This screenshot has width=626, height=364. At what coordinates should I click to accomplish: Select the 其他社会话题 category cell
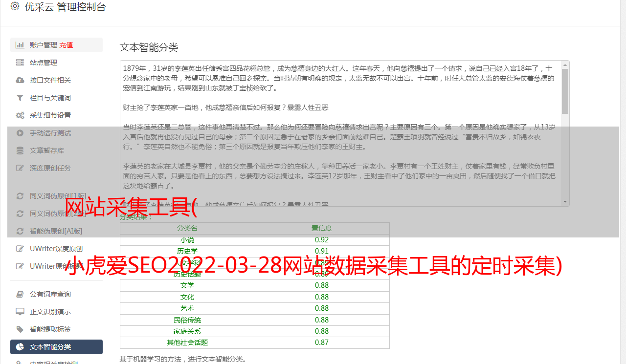tap(187, 343)
